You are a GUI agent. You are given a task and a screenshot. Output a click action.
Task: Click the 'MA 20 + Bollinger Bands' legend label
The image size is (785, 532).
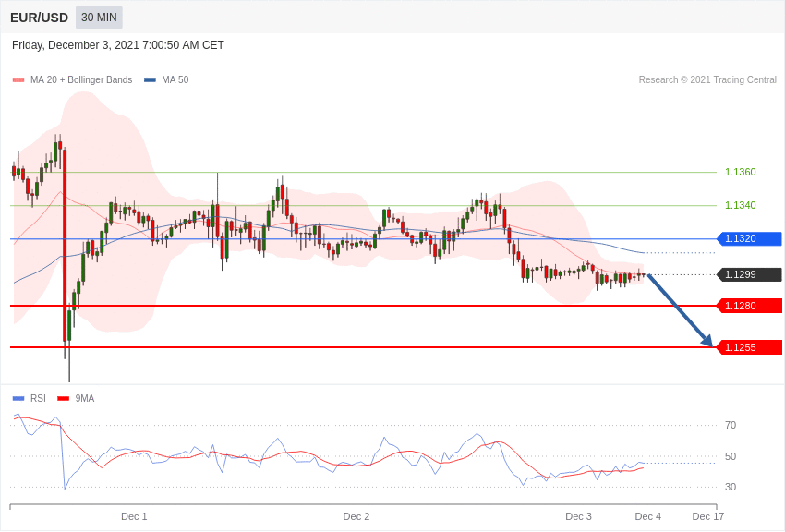pyautogui.click(x=81, y=79)
